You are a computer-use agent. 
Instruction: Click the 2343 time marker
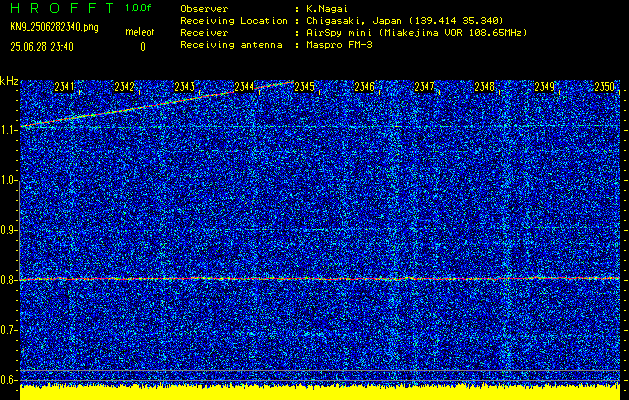tap(185, 87)
